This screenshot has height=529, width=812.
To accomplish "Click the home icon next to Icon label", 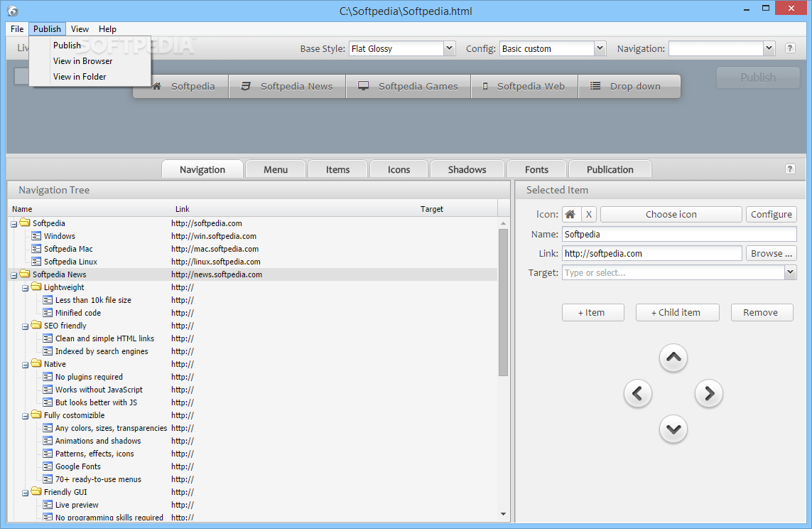I will [570, 214].
